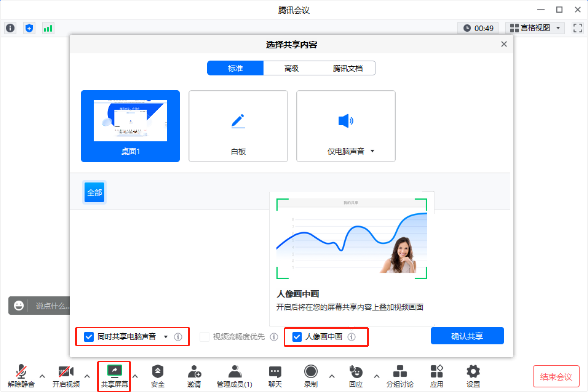The image size is (588, 392).
Task: Expand the video options arrow beside 开启视频
Action: [87, 376]
